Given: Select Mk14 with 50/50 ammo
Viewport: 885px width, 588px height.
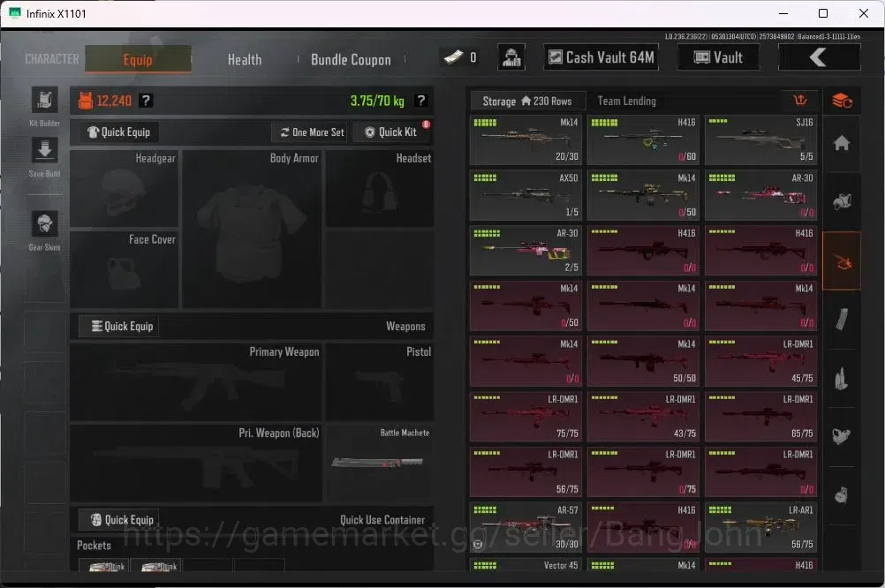Looking at the screenshot, I should [643, 361].
